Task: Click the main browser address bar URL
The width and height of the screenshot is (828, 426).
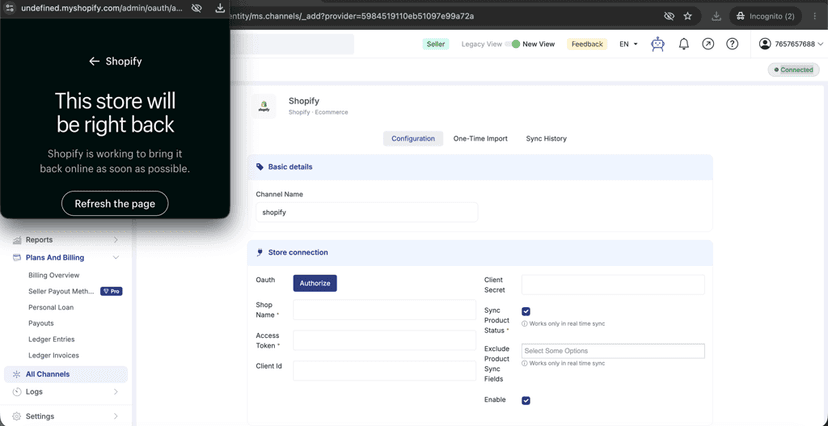Action: [x=352, y=16]
